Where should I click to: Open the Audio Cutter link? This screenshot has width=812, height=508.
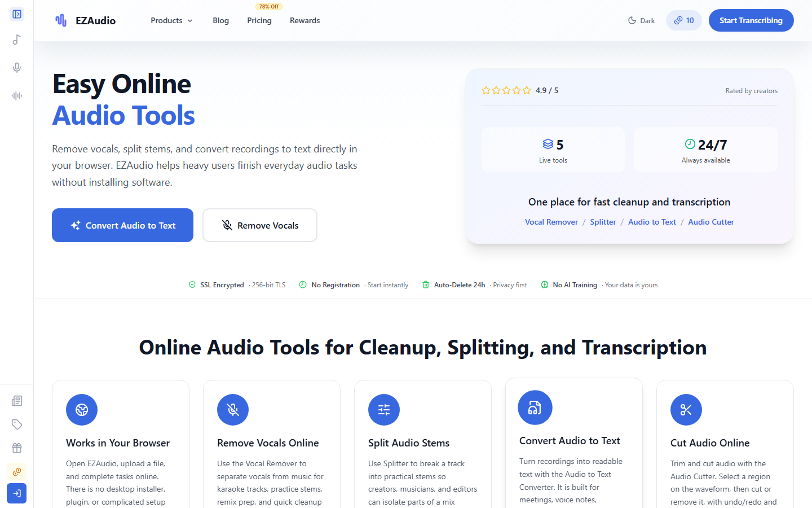click(x=711, y=222)
